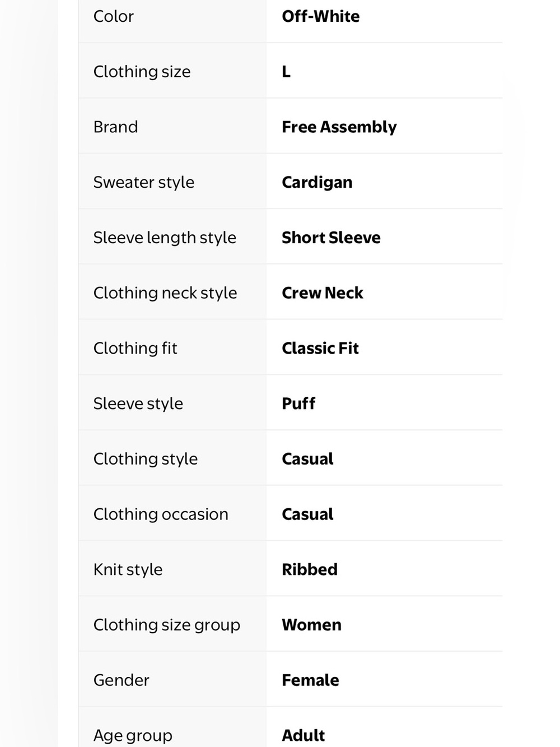Click the Crew Neck value
The height and width of the screenshot is (747, 560).
[323, 293]
